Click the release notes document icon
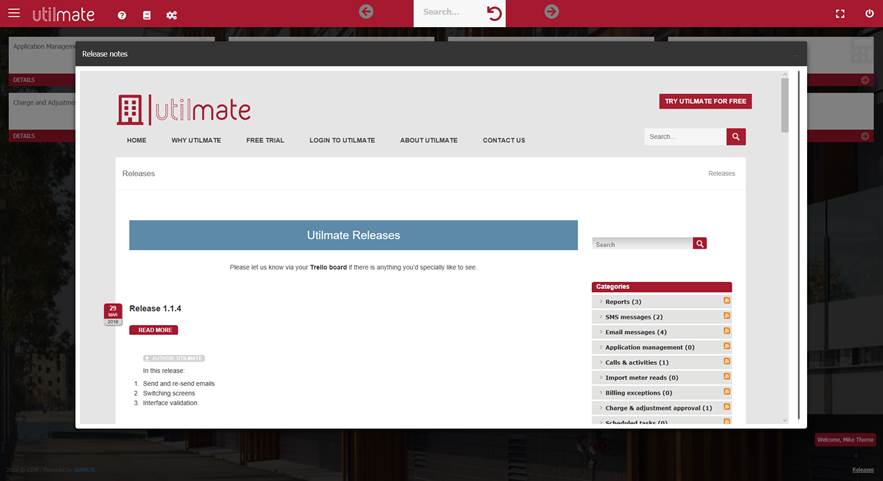883x481 pixels. pyautogui.click(x=147, y=15)
